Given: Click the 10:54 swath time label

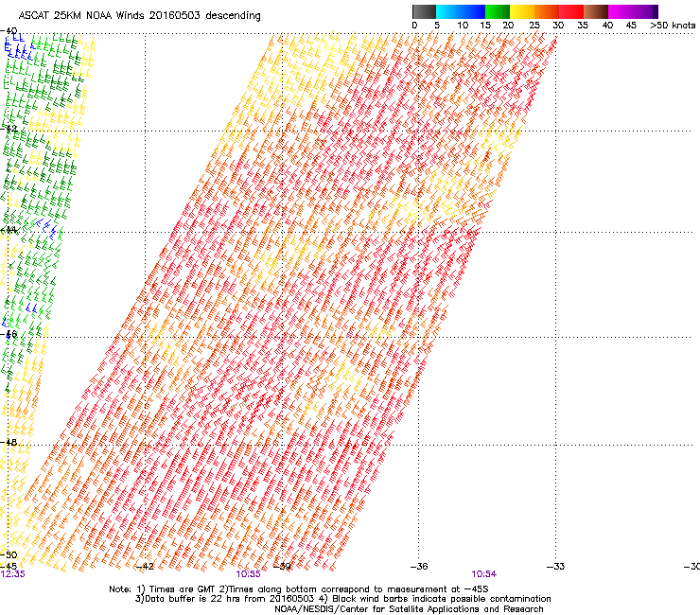Looking at the screenshot, I should (x=484, y=574).
